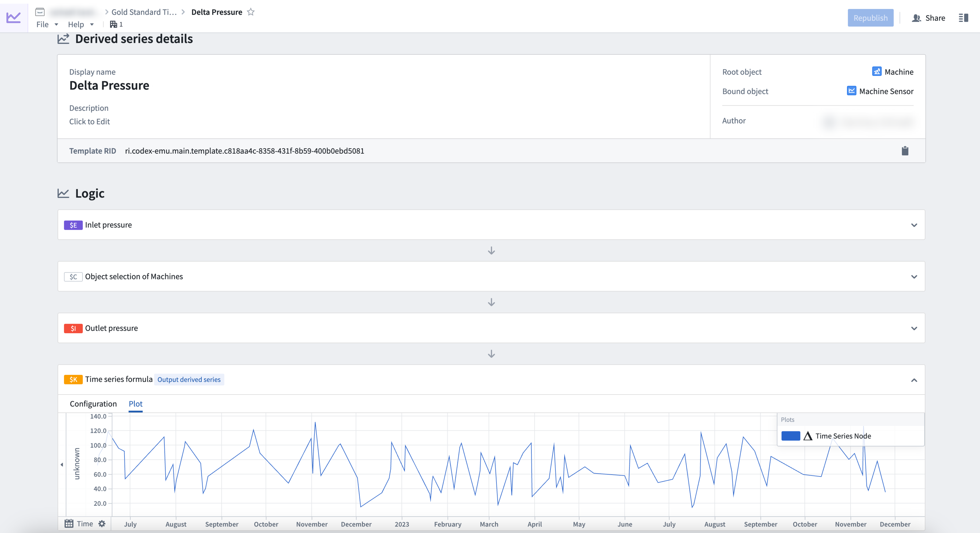Expand the Object selection of Machines card
This screenshot has width=980, height=533.
click(x=914, y=277)
